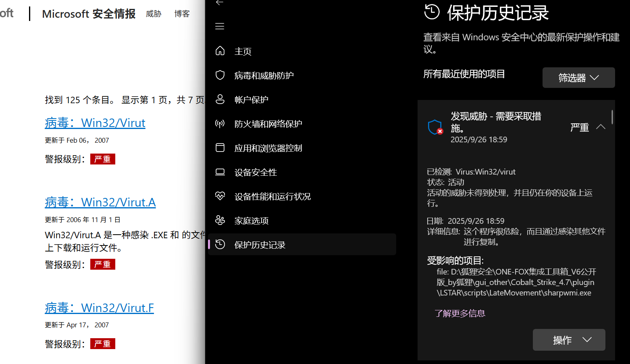This screenshot has width=630, height=364.
Task: Select 保护历史记录 nav item
Action: (x=302, y=244)
